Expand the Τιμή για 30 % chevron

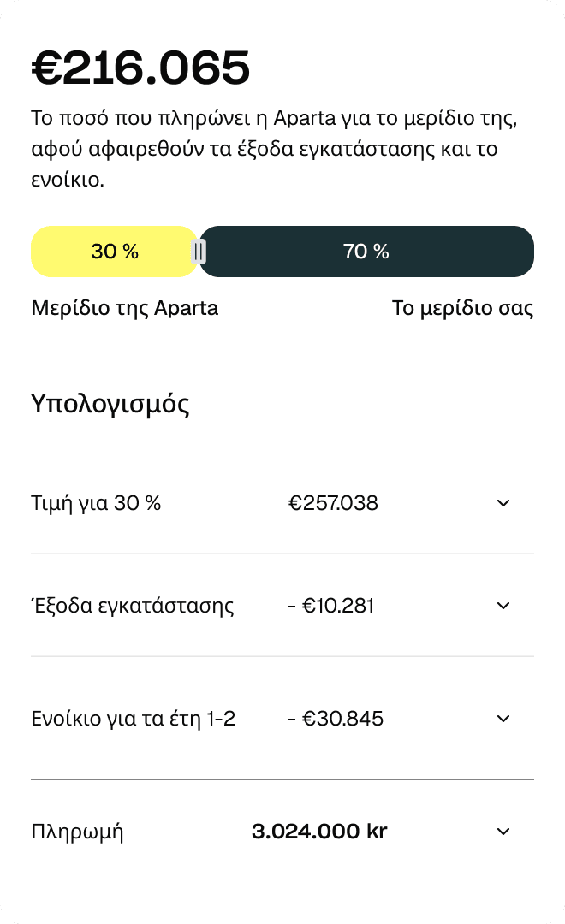tap(503, 503)
